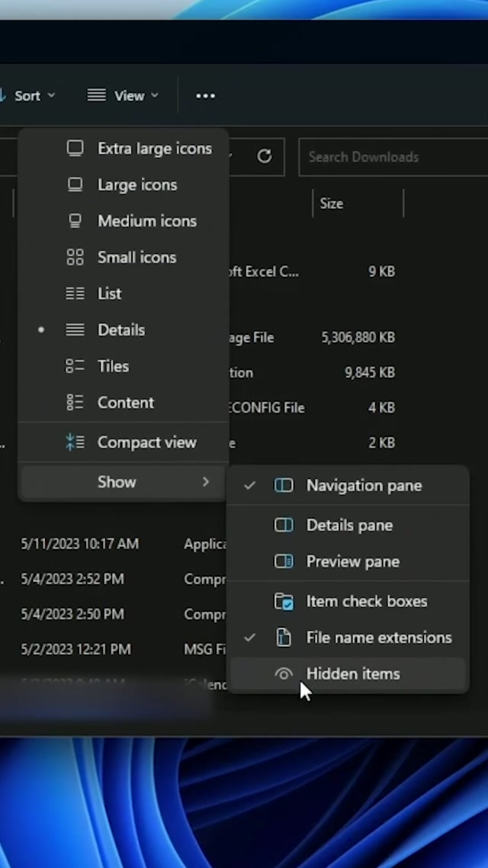Select the Extra large icons view icon

(75, 148)
